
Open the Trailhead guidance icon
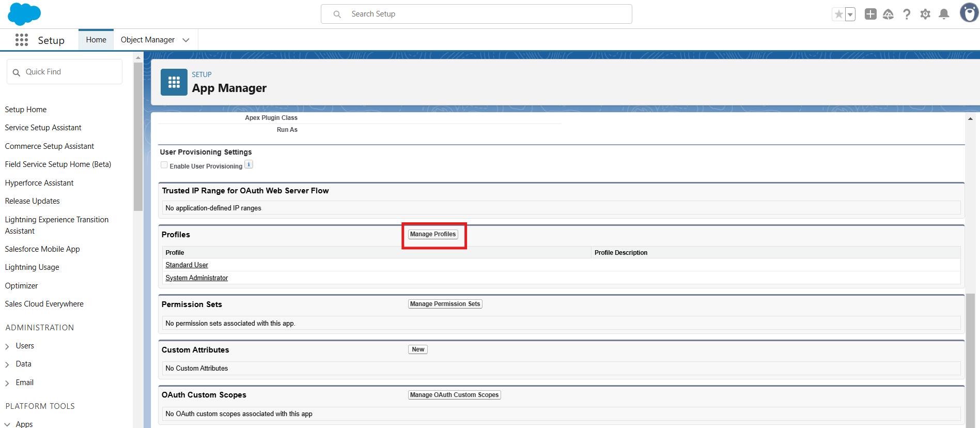point(888,14)
